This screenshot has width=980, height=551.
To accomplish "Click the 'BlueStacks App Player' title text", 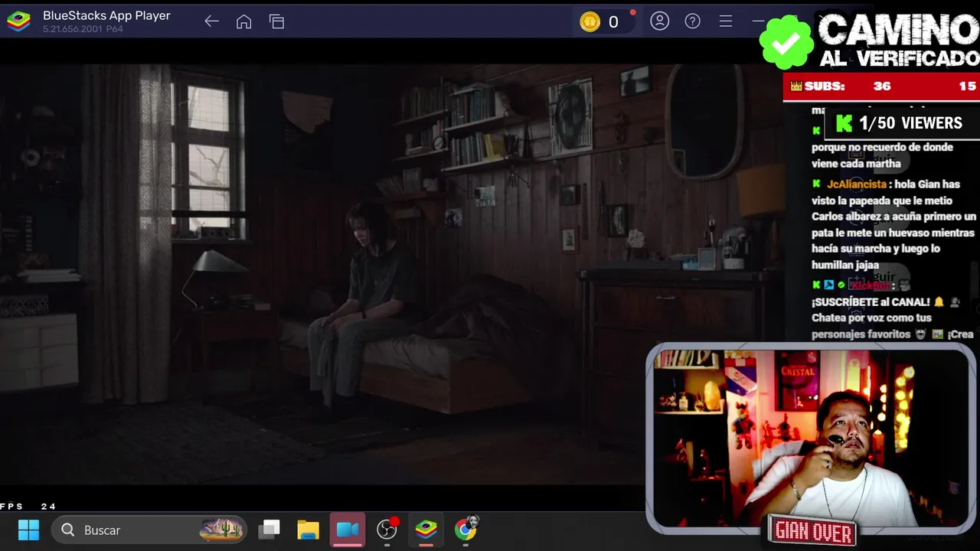I will point(106,15).
